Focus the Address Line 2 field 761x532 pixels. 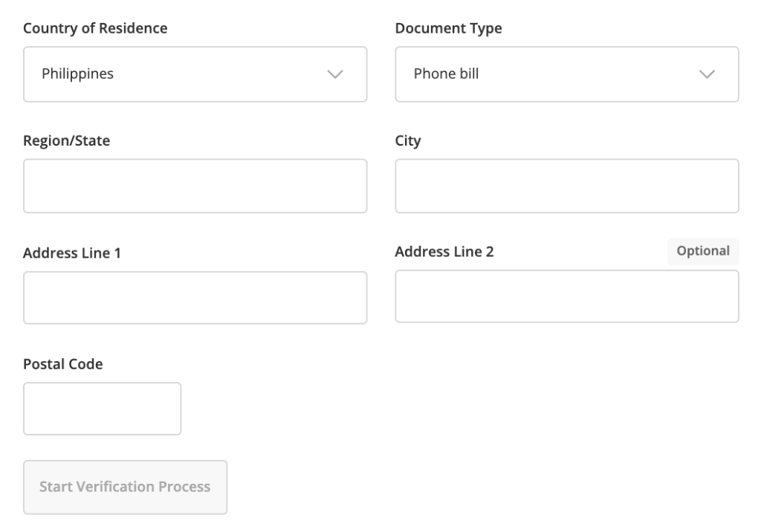click(x=567, y=296)
